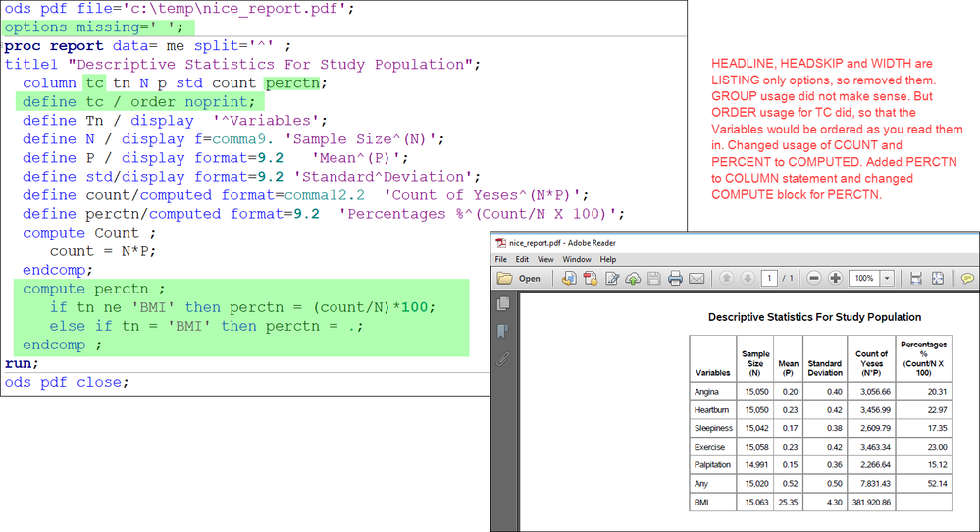
Task: Click the 'endcomp ;' line after perctn block
Action: [x=62, y=346]
